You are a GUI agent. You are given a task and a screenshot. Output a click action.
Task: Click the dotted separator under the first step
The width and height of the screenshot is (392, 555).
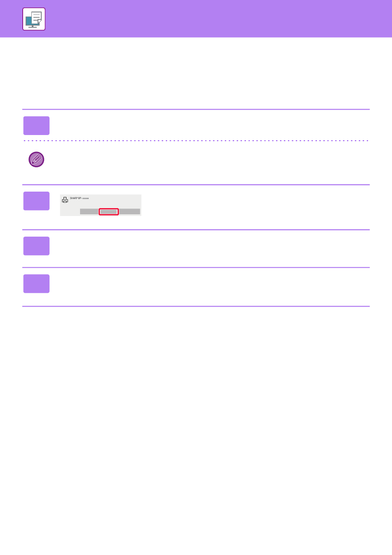(x=196, y=141)
